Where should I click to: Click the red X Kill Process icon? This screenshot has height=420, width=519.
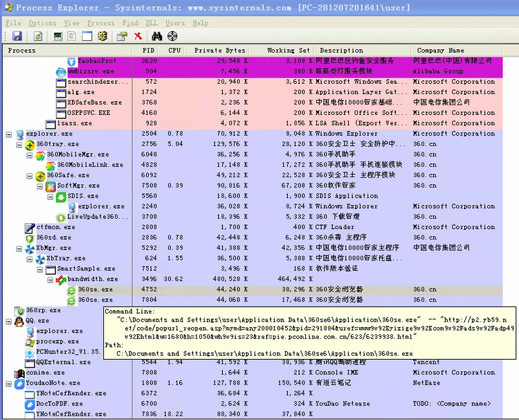pyautogui.click(x=138, y=36)
